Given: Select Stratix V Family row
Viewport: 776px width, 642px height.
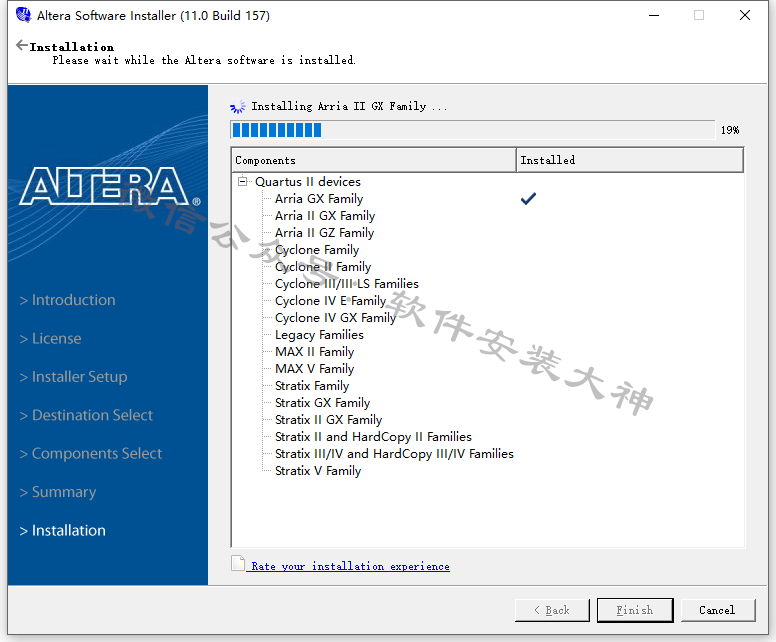Looking at the screenshot, I should click(x=318, y=471).
